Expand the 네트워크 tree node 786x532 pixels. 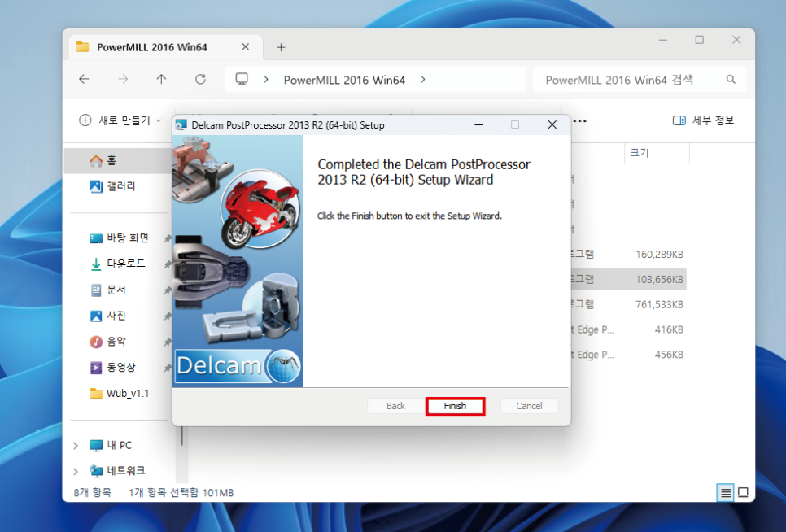[76, 471]
